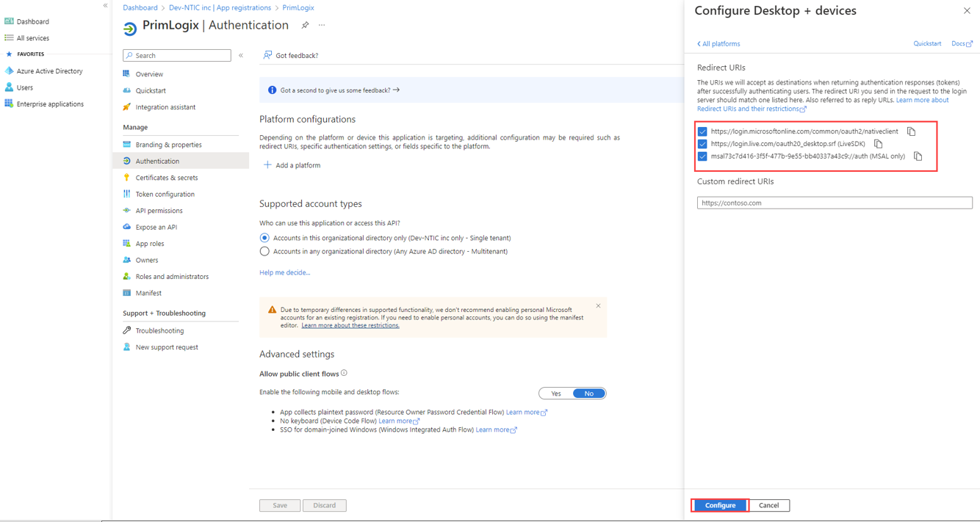Open Learn more about these restrictions link
The height and width of the screenshot is (522, 980).
(350, 325)
